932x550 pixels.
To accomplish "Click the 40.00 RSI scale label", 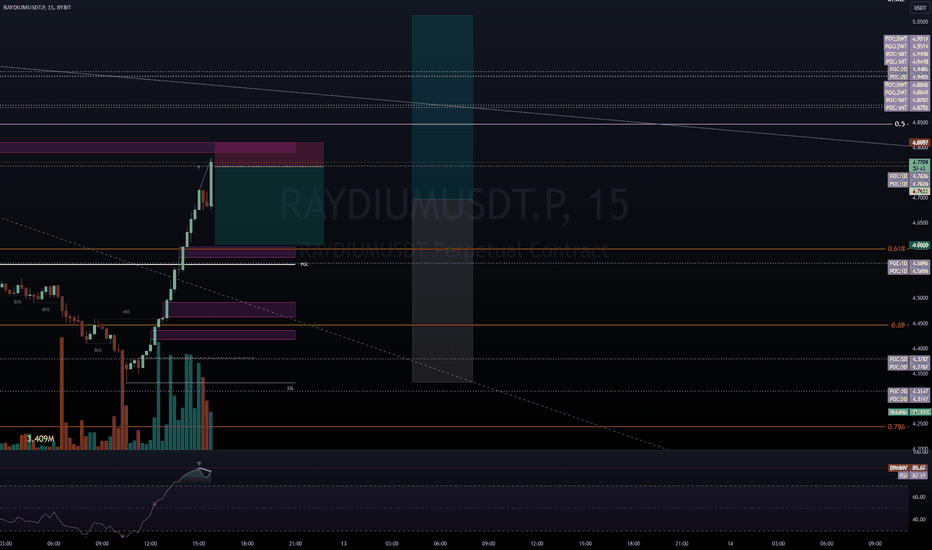I will pyautogui.click(x=919, y=519).
